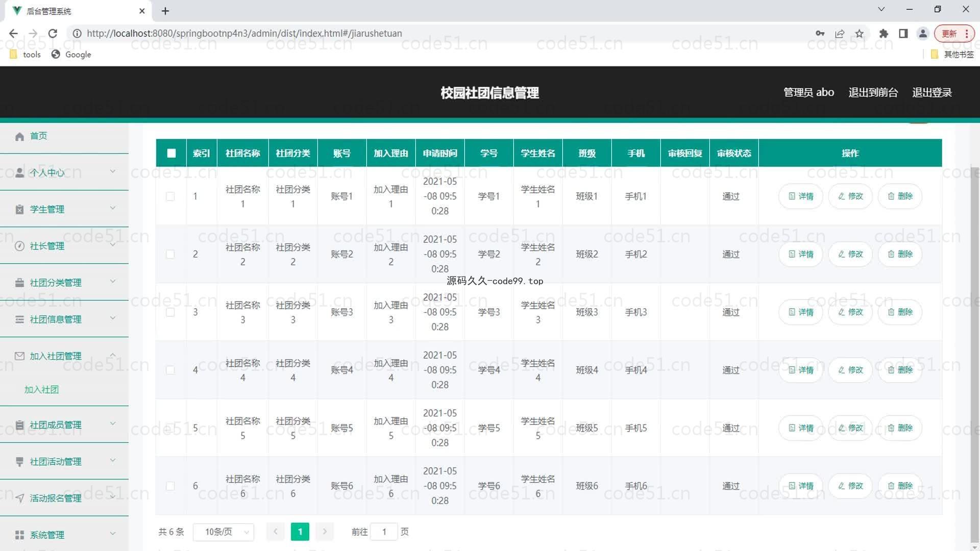The height and width of the screenshot is (551, 980).
Task: Check the checkbox for row 2
Action: click(170, 254)
